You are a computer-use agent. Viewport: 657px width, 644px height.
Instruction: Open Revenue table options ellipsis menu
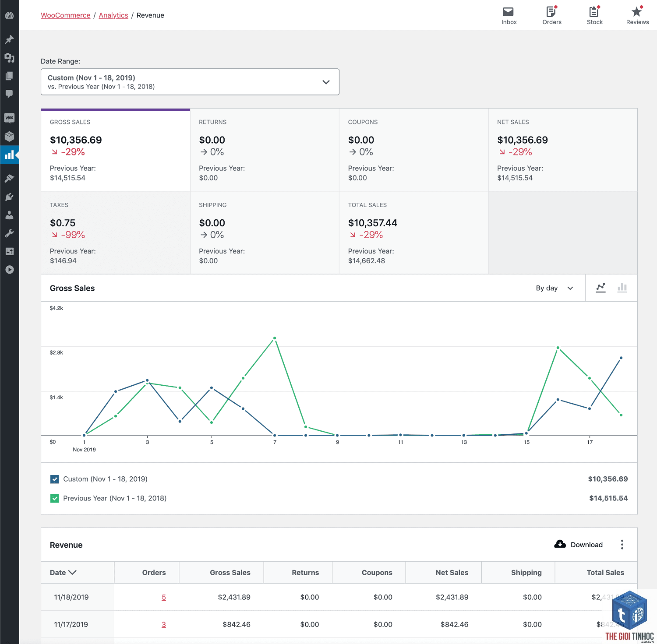tap(622, 545)
